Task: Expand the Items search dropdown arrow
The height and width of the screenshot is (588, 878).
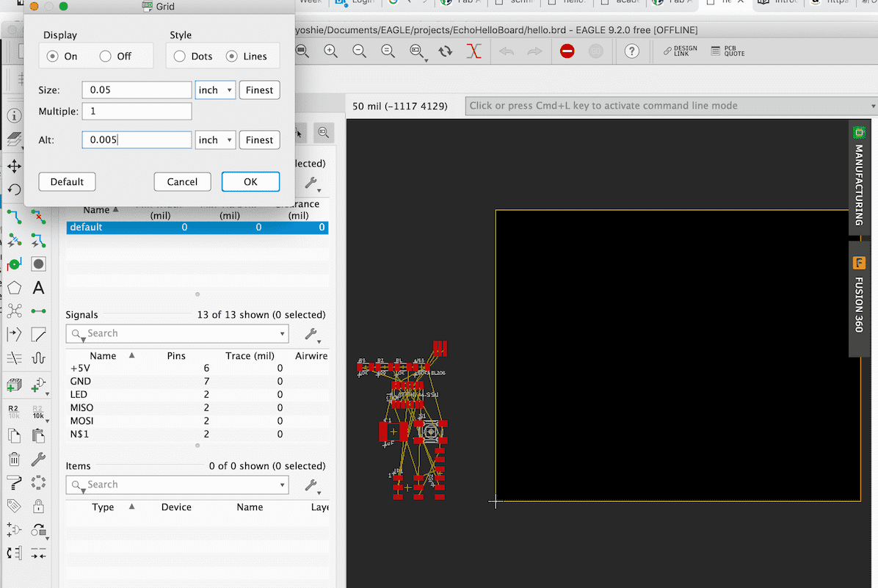Action: [x=282, y=485]
